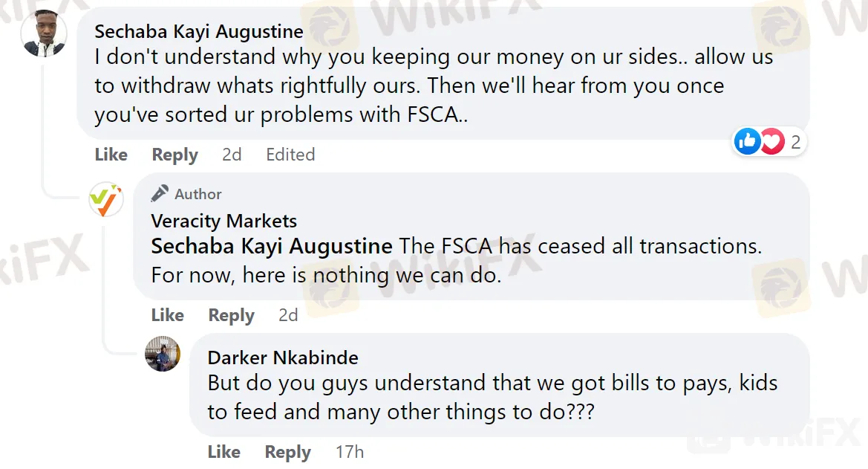Click the red heart reaction icon

772,142
